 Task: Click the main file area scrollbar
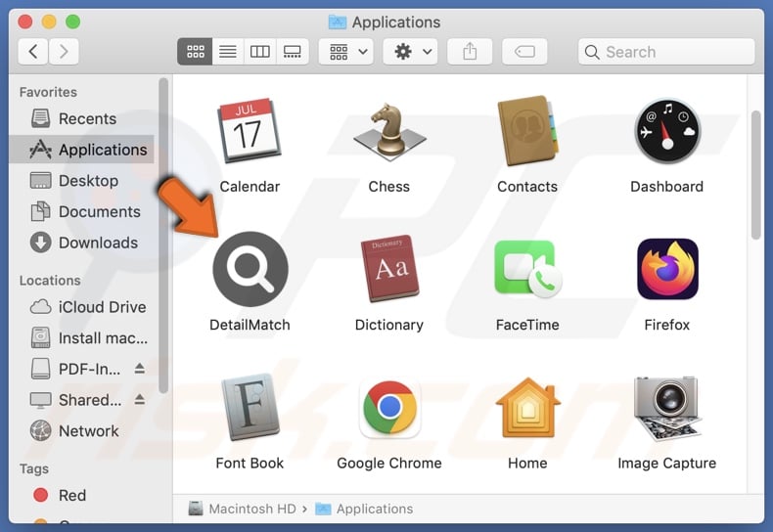coord(755,175)
